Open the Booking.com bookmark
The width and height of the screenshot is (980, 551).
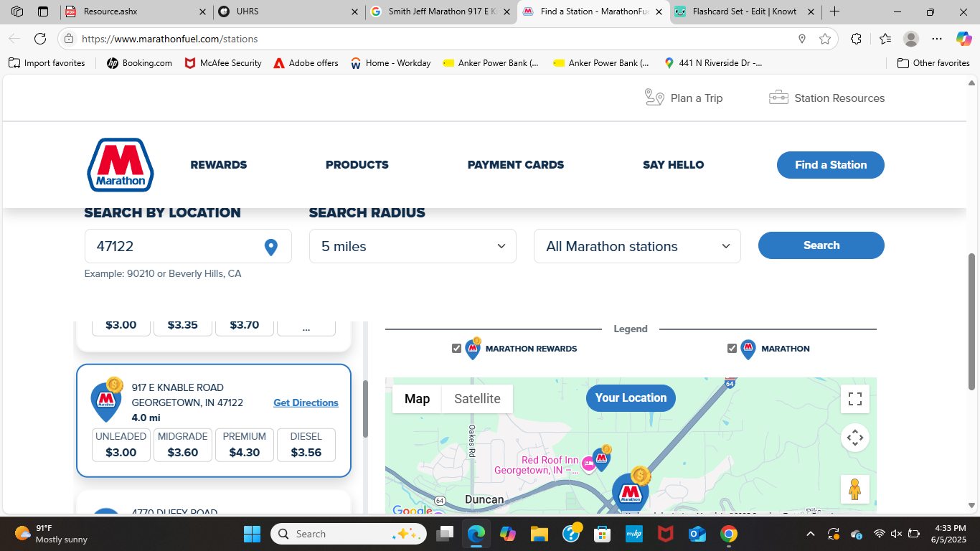pyautogui.click(x=139, y=63)
